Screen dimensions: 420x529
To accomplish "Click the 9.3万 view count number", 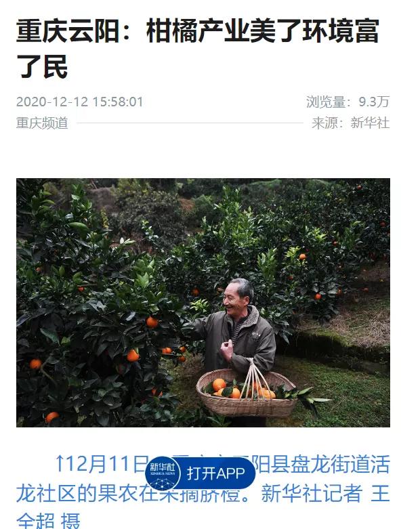I will coord(374,102).
